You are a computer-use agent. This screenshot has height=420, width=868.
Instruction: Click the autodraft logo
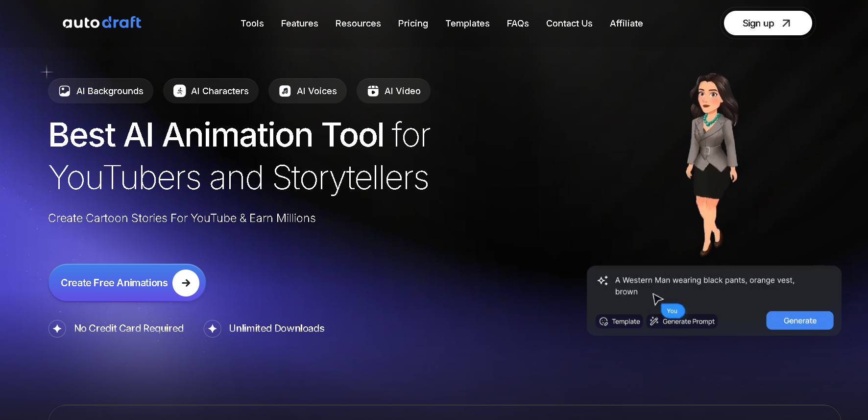tap(102, 23)
